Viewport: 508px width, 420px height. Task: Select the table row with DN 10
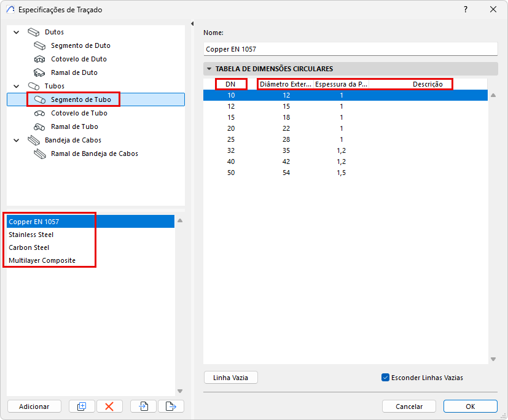point(345,95)
